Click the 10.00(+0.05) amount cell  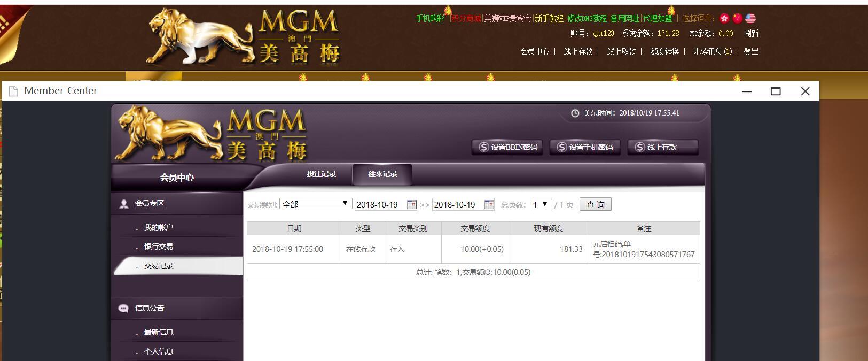(x=475, y=249)
